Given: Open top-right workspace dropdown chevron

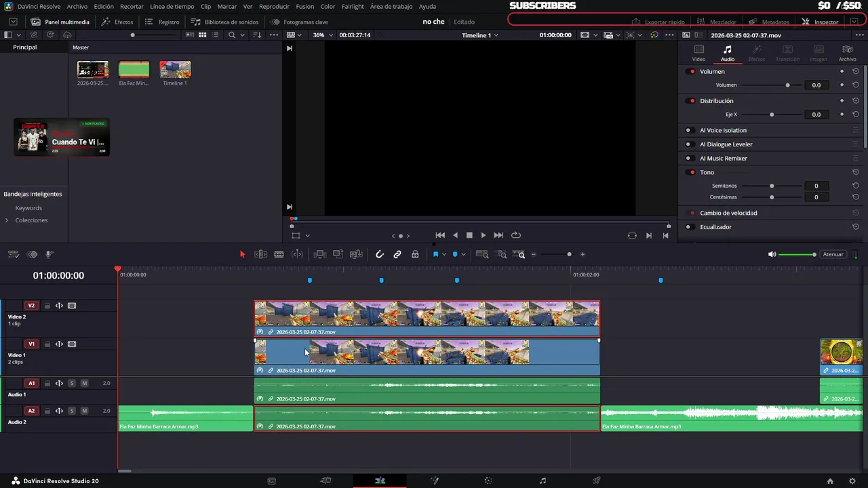Looking at the screenshot, I should 854,22.
